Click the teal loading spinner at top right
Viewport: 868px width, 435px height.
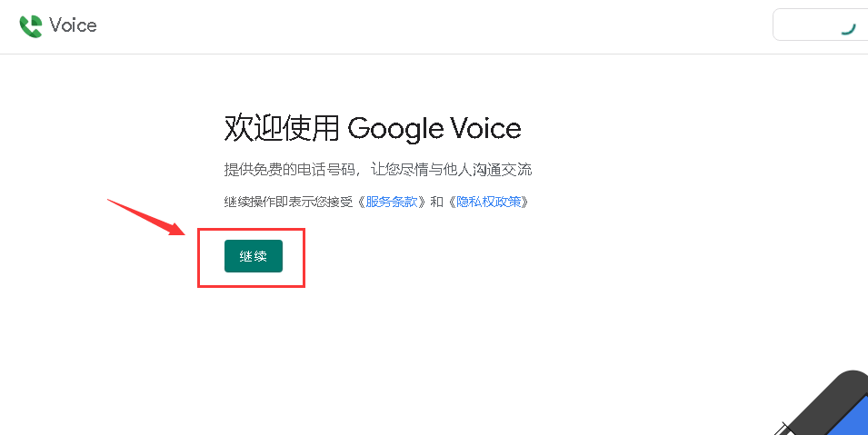[x=848, y=26]
